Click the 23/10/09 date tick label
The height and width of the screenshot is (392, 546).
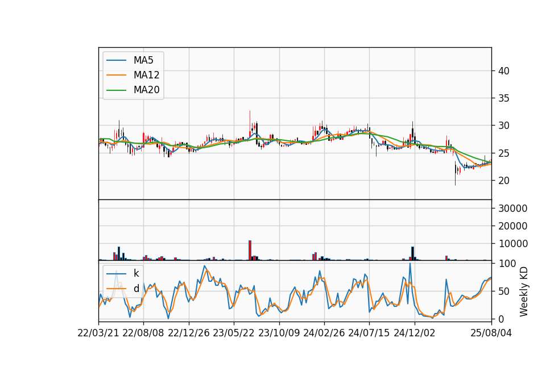(279, 333)
